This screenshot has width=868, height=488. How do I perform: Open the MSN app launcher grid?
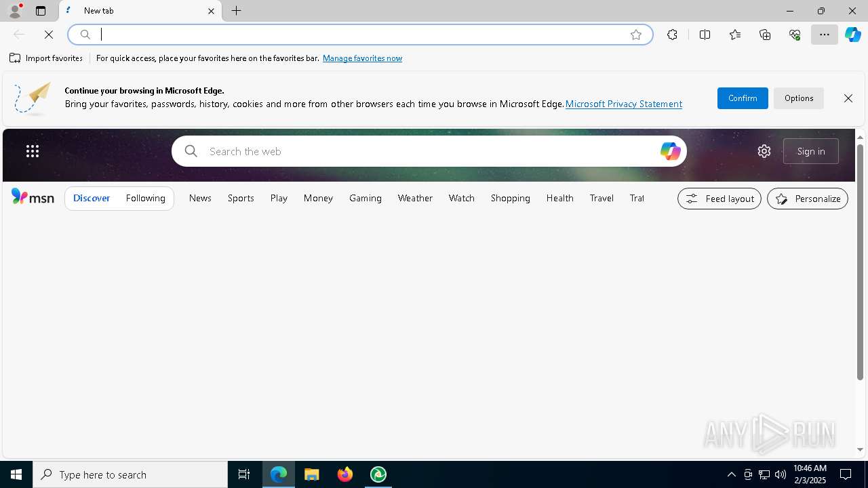point(33,151)
